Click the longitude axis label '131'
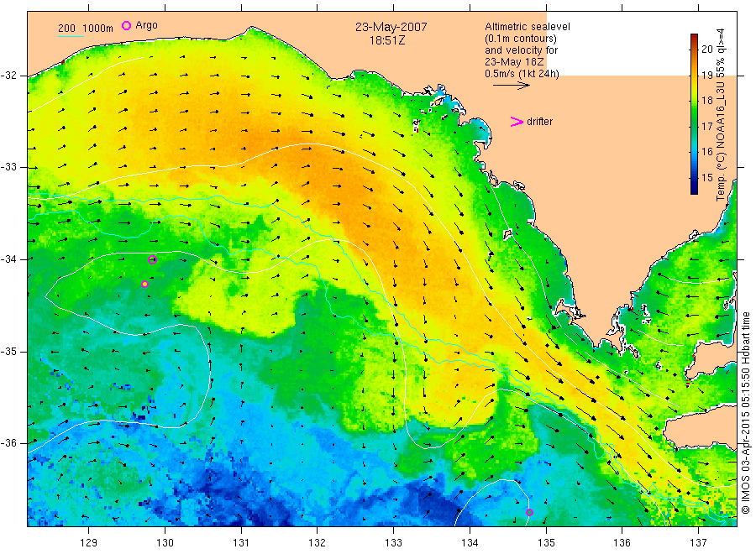This screenshot has width=756, height=554. 241,543
